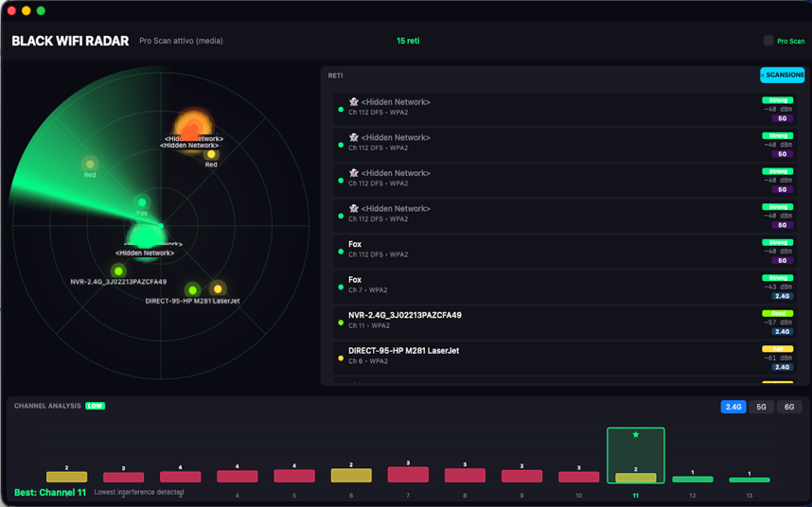Click the Good badge on NVR-2.4G row
Screen dimensions: 812x507
click(x=777, y=313)
